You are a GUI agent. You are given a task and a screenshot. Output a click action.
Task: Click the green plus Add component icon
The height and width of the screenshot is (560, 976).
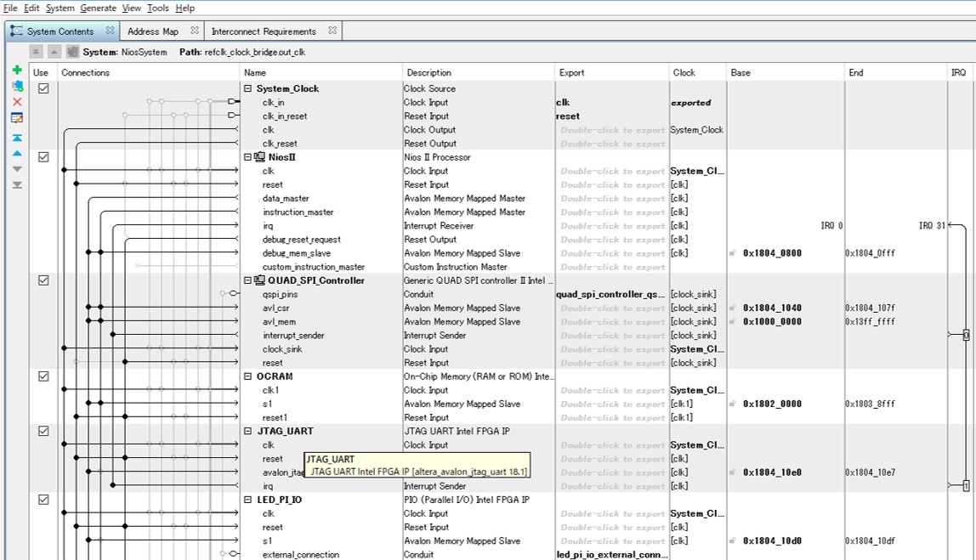tap(17, 71)
